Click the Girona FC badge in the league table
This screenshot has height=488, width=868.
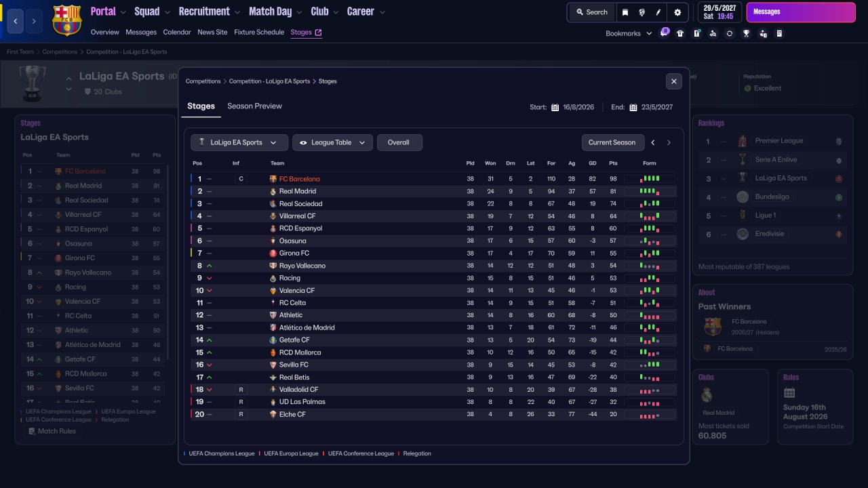(x=273, y=253)
